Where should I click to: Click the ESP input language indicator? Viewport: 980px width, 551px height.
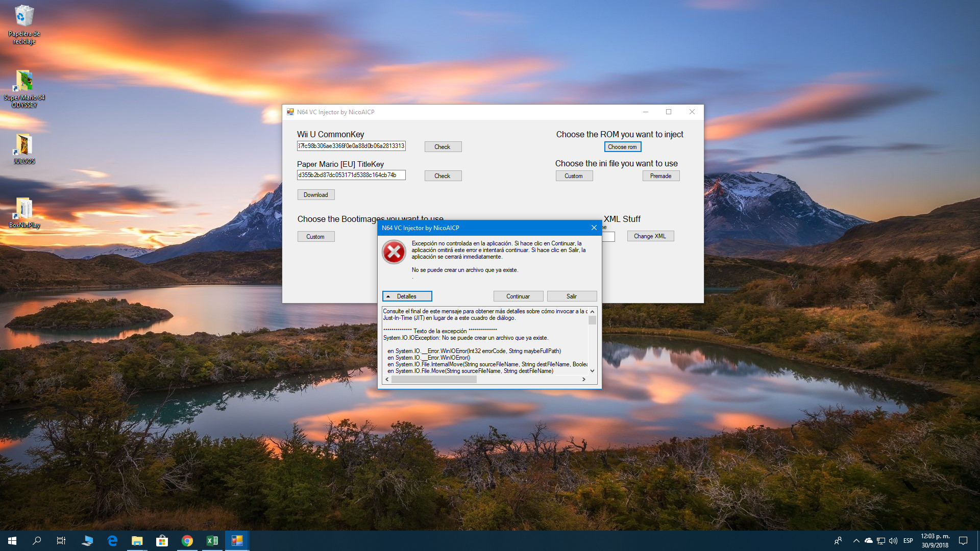(908, 541)
